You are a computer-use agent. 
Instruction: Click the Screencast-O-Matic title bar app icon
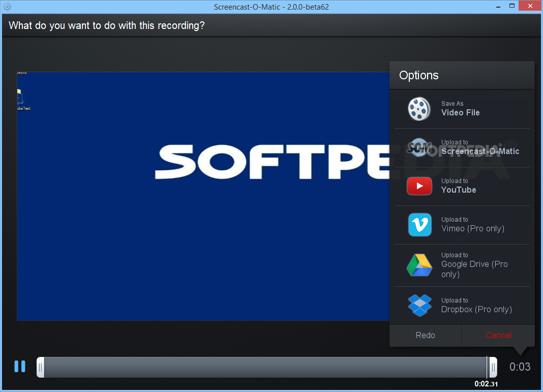[x=7, y=7]
